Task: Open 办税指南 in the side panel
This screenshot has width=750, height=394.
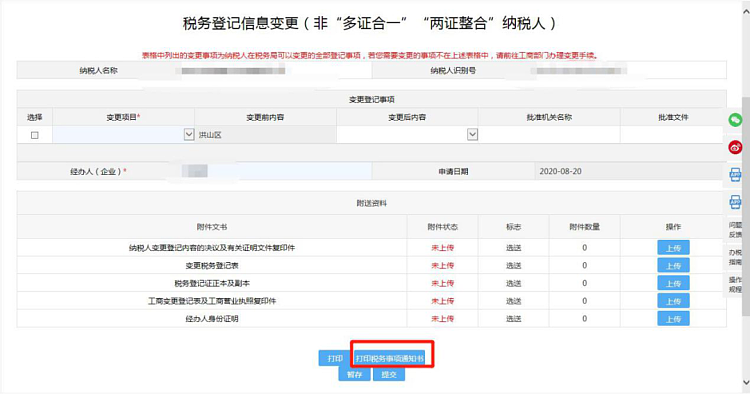Action: click(735, 257)
